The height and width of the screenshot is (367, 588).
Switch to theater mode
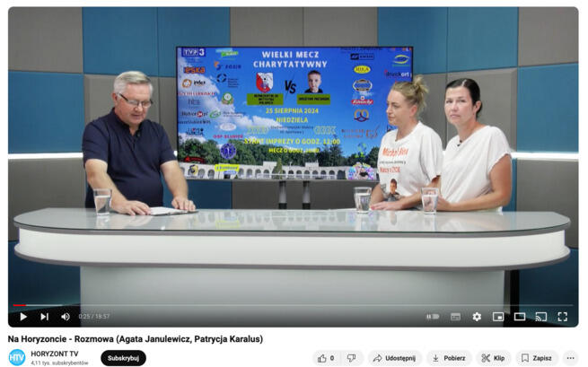click(x=520, y=317)
